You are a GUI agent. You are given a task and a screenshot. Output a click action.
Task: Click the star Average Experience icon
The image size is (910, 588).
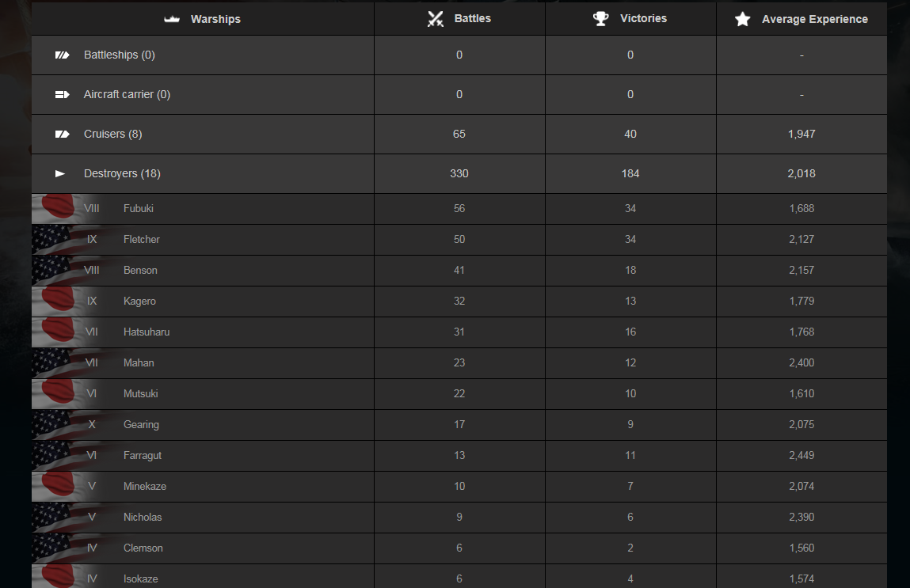pyautogui.click(x=742, y=19)
